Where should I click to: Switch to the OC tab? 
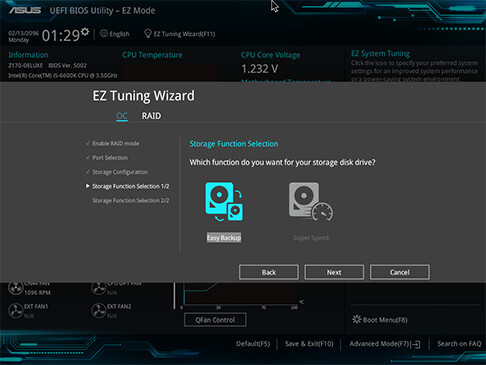[122, 116]
